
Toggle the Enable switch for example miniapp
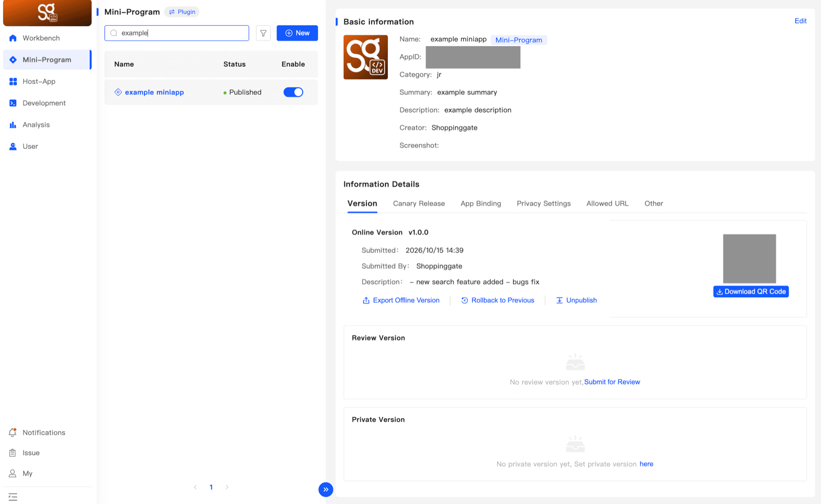294,92
